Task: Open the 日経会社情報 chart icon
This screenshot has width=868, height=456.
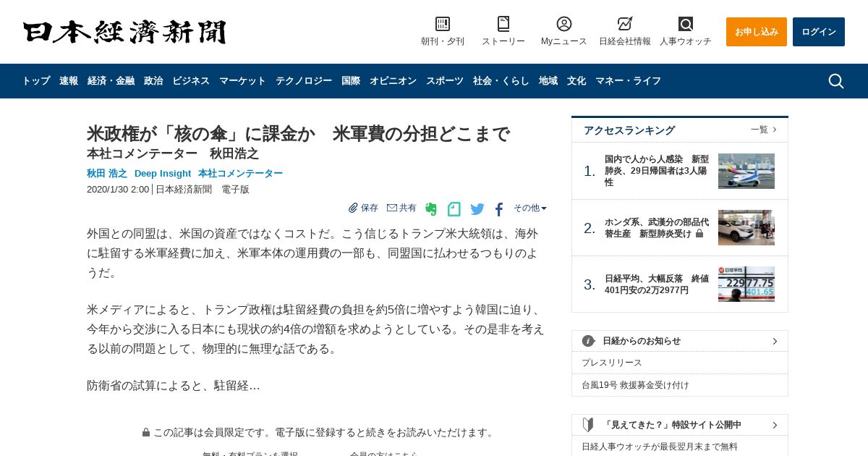Action: point(625,24)
